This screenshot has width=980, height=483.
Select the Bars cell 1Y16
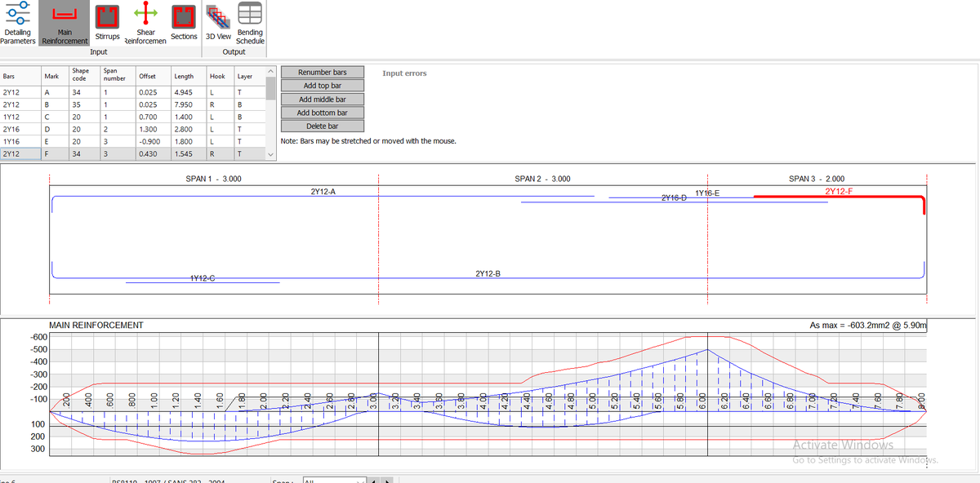20,141
